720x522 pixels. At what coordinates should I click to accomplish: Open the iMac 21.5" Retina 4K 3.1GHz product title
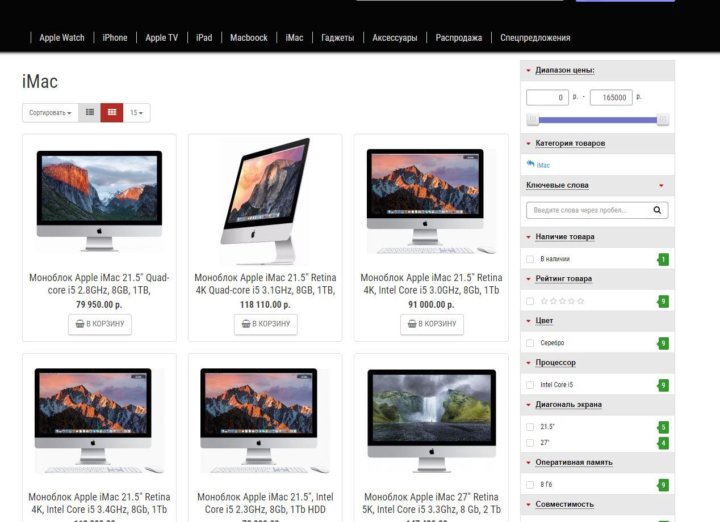(265, 284)
